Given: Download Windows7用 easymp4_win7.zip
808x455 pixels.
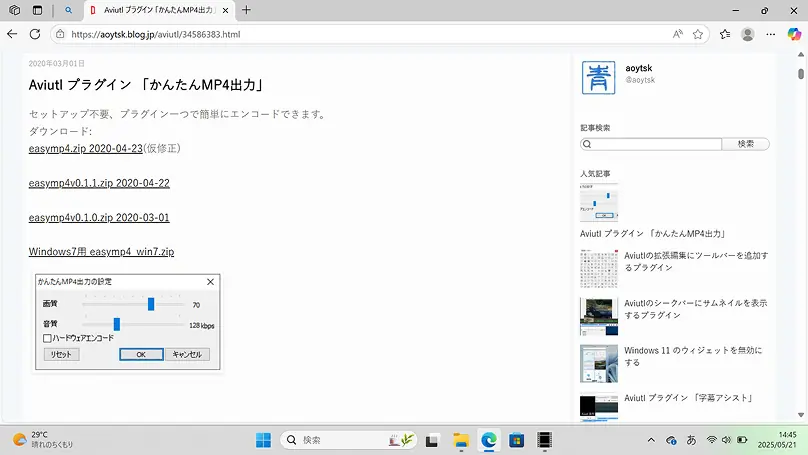Looking at the screenshot, I should click(x=102, y=251).
